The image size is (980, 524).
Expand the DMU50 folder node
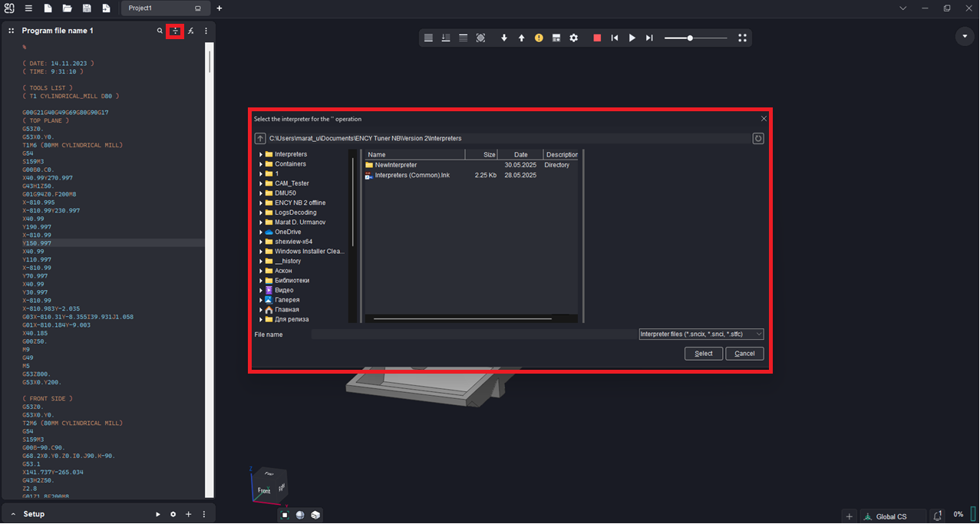[x=261, y=193]
